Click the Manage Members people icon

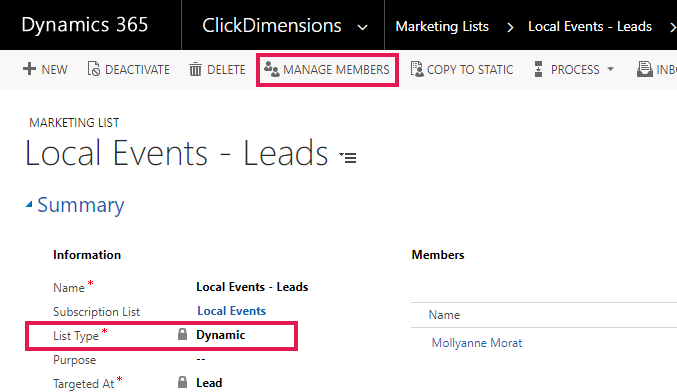coord(272,69)
